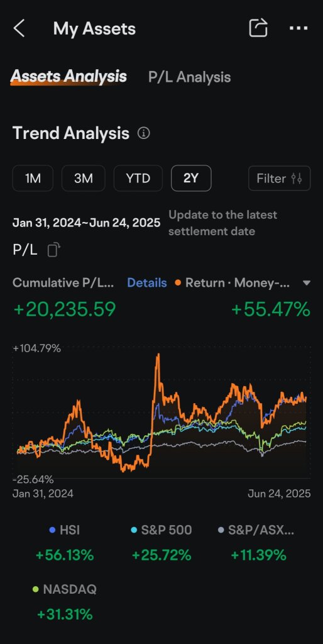Tap the date range Jan 31, 2024~Jun 24, 2025
Screen dimensions: 323x644
pyautogui.click(x=86, y=223)
